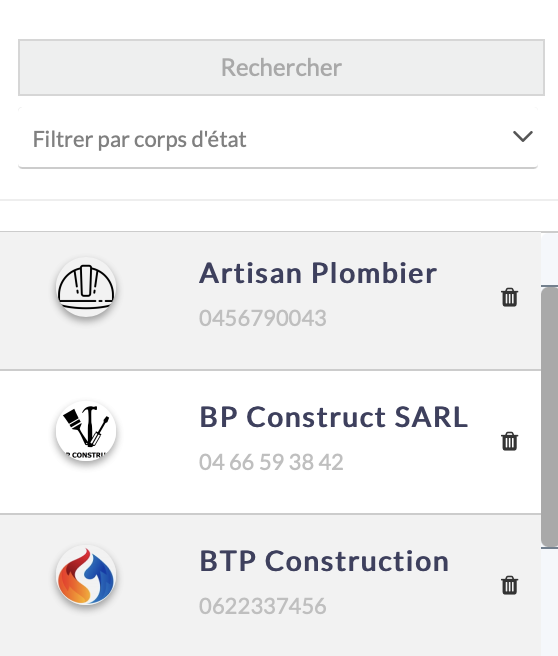Click the vertical scrollbar thumb of the list
The width and height of the screenshot is (558, 656).
[x=549, y=417]
